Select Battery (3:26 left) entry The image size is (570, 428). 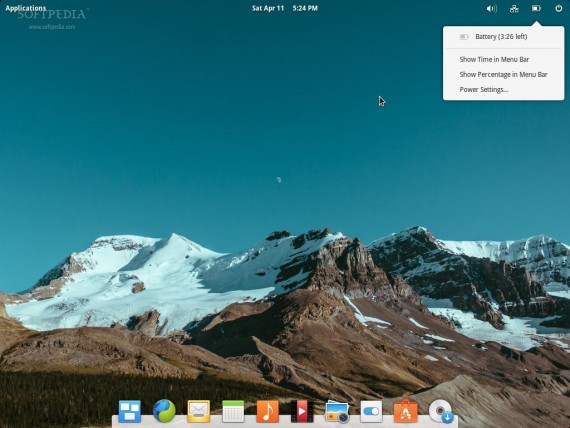[x=503, y=37]
